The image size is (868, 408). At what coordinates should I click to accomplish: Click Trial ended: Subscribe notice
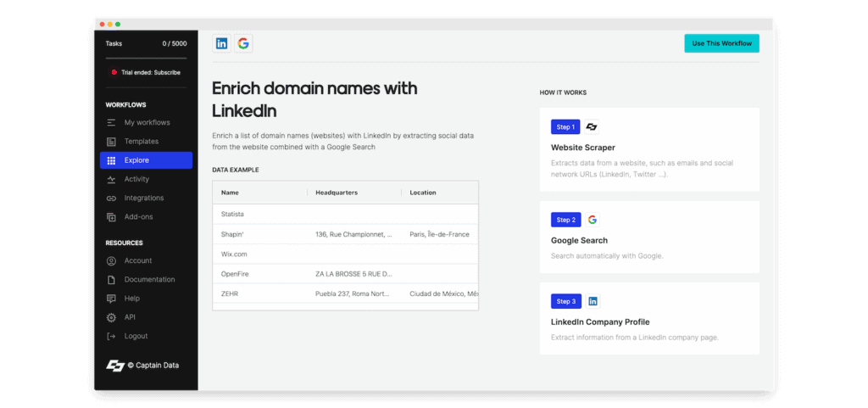point(146,72)
